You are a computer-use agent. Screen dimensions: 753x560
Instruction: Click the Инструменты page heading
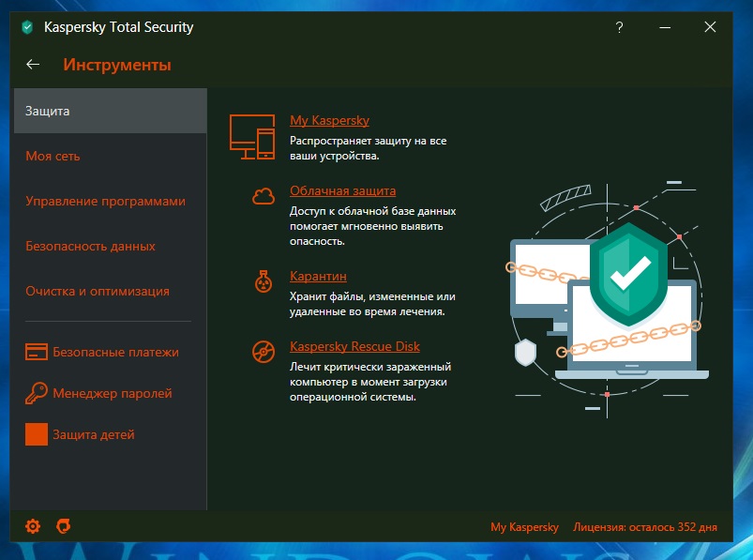[117, 65]
